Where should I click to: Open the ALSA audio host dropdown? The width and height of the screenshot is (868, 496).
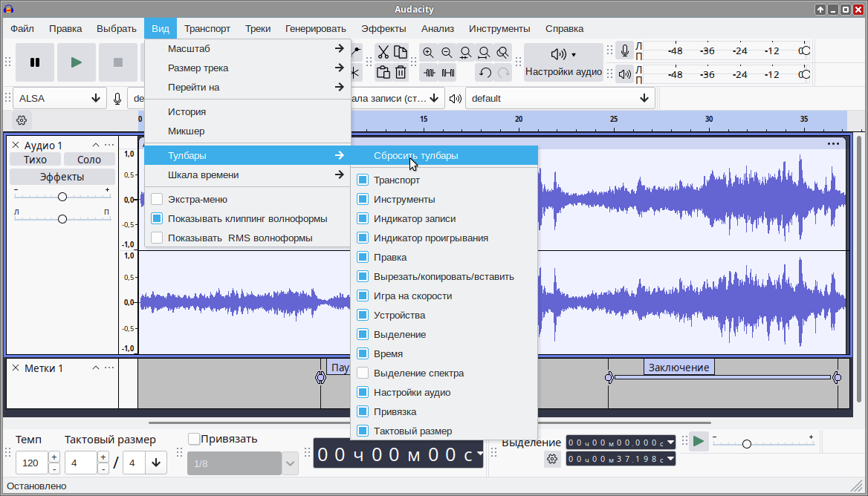59,98
